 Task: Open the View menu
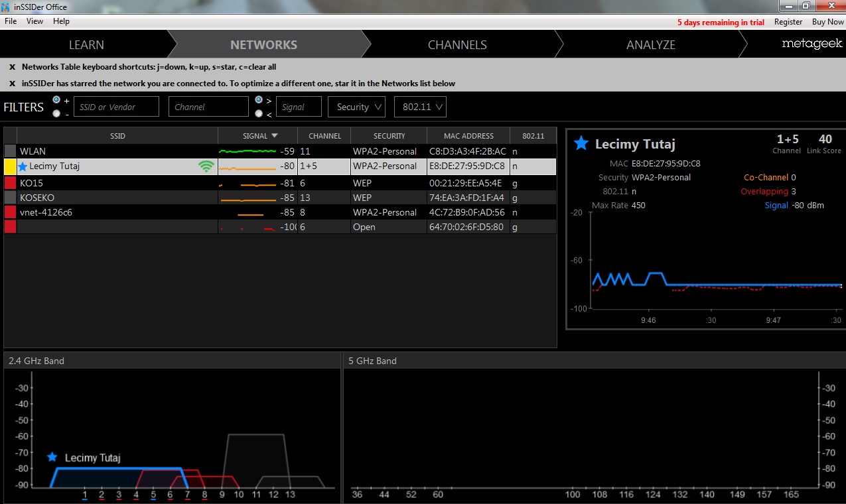click(35, 21)
